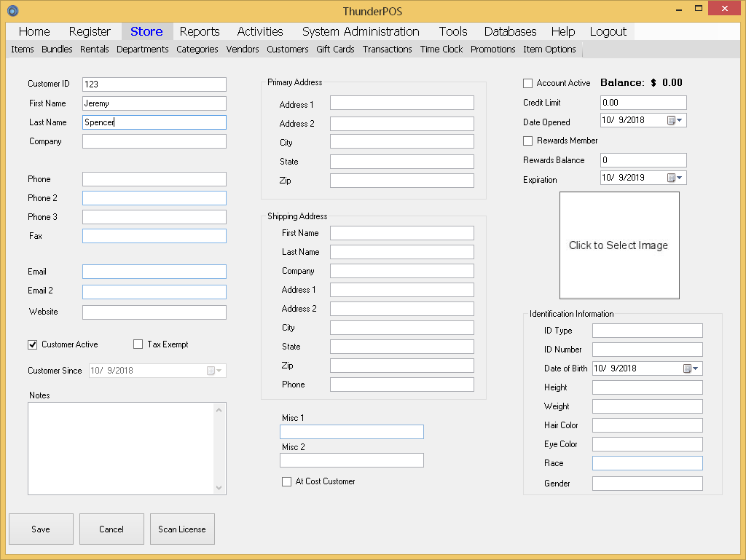Image resolution: width=746 pixels, height=560 pixels.
Task: Click the Website input field
Action: pos(154,312)
